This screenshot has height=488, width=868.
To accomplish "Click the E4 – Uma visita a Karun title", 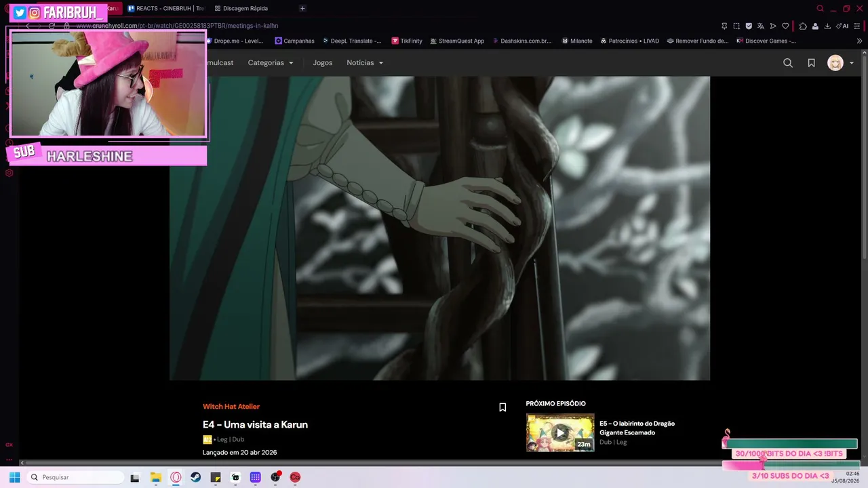I will pos(255,424).
